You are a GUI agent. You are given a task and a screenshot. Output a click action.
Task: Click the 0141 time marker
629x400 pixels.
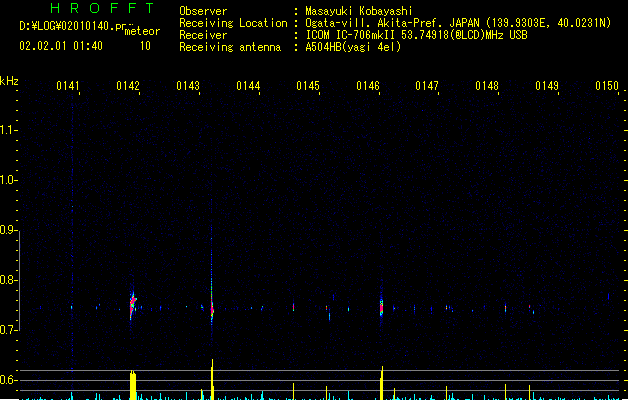(68, 86)
